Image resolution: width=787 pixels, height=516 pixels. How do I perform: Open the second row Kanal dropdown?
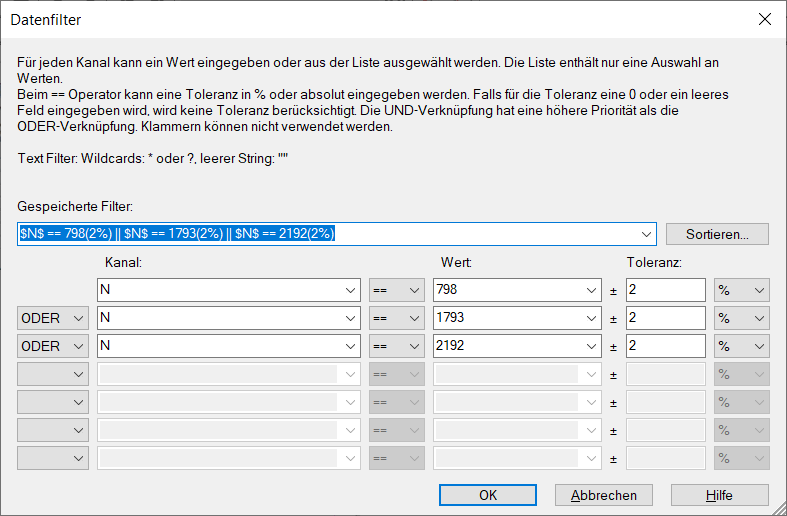coord(349,318)
